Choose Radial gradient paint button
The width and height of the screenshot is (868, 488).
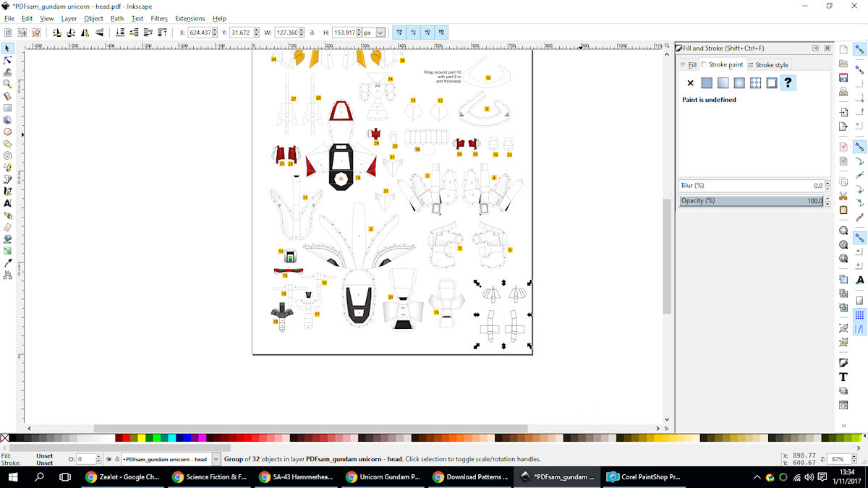click(739, 83)
